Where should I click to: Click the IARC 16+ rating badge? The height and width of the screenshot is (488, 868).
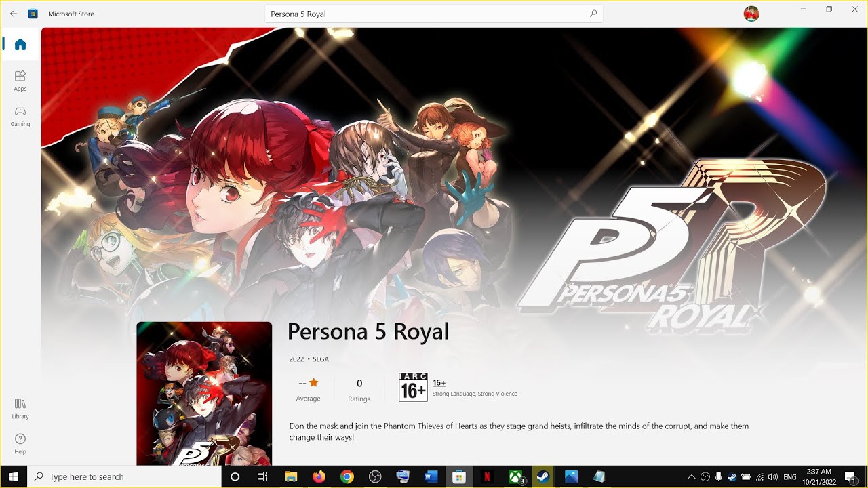(x=413, y=387)
